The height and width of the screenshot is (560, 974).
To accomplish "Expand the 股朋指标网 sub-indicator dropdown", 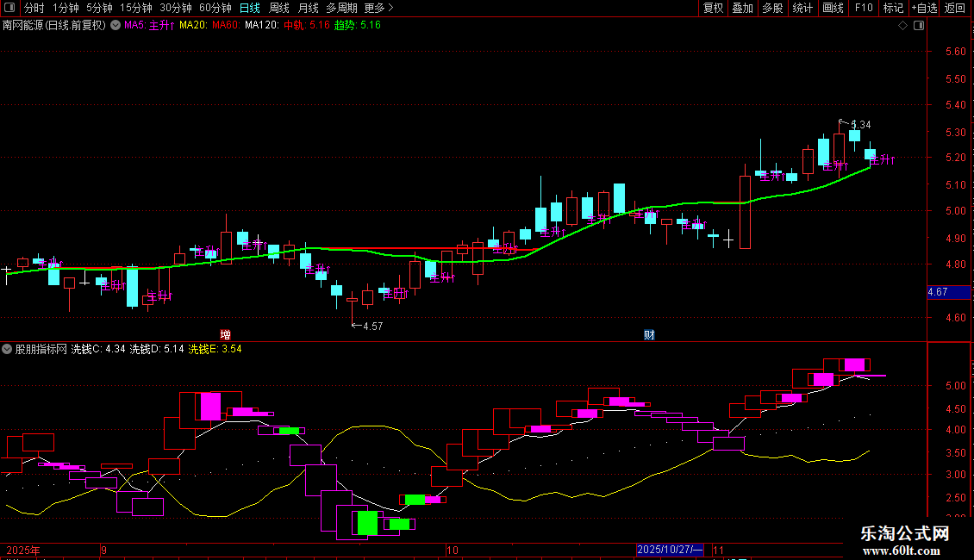I will pyautogui.click(x=7, y=349).
